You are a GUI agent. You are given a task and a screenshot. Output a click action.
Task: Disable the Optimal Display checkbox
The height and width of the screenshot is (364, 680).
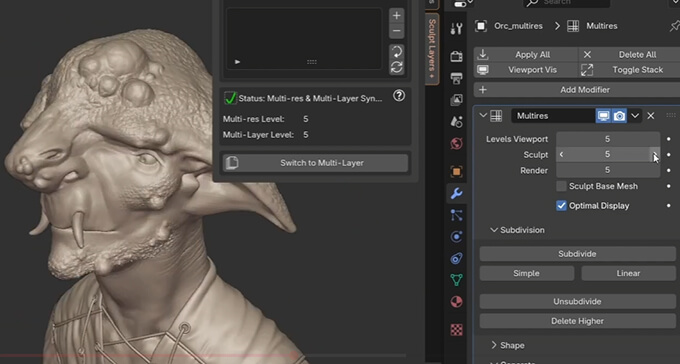(561, 206)
